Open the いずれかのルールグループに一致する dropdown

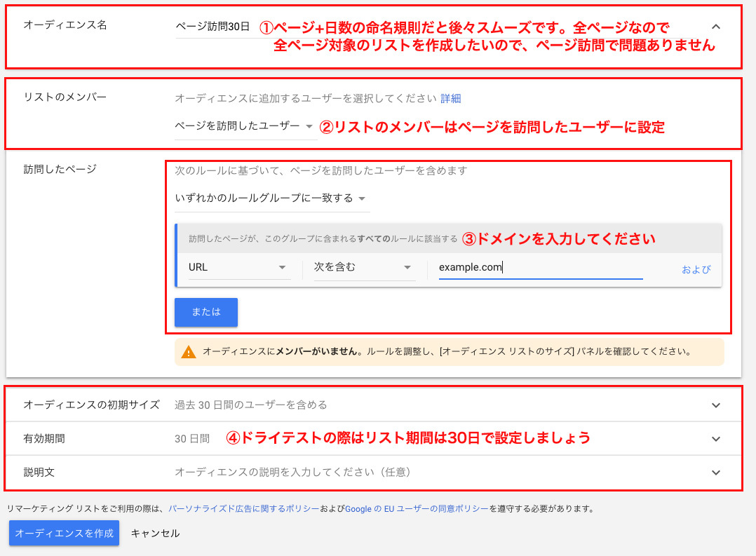(271, 198)
